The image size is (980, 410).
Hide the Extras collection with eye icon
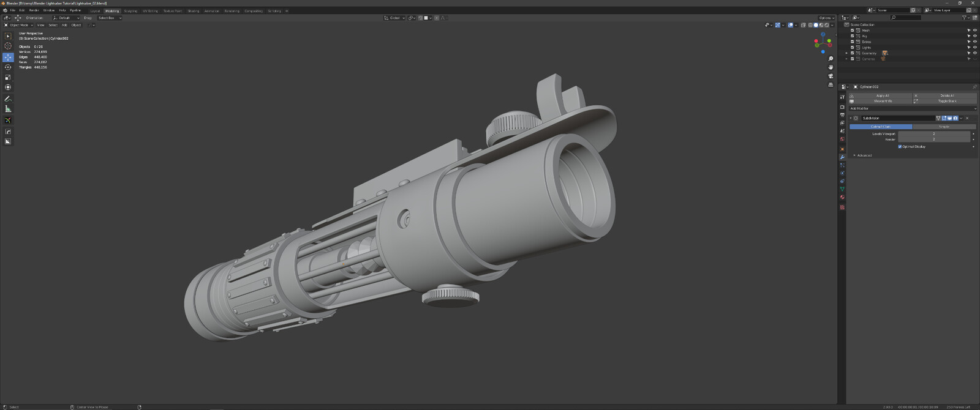click(974, 42)
